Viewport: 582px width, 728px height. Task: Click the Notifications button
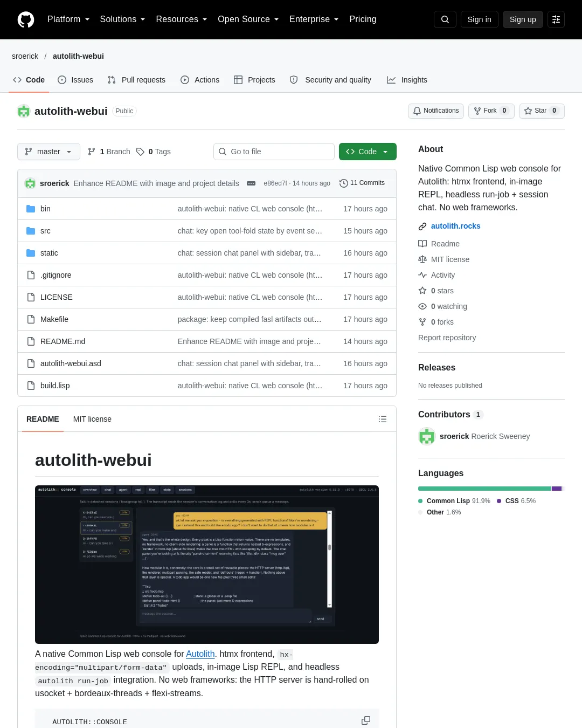[436, 111]
